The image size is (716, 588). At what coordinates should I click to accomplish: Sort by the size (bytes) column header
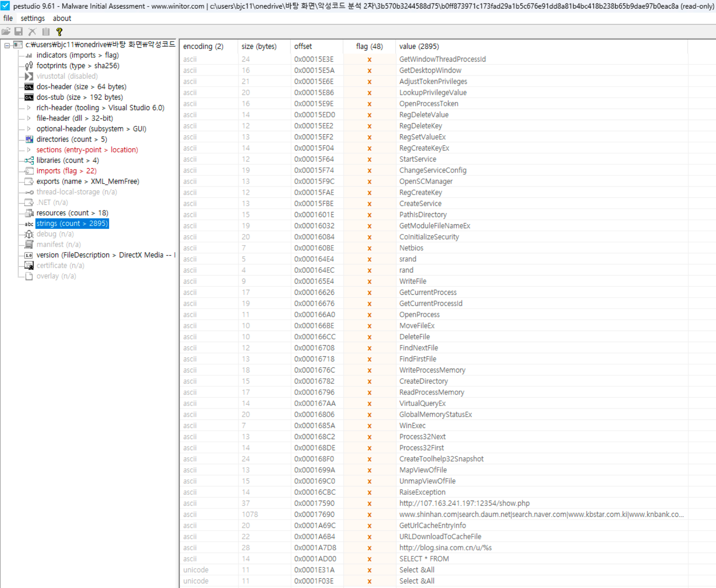(259, 46)
